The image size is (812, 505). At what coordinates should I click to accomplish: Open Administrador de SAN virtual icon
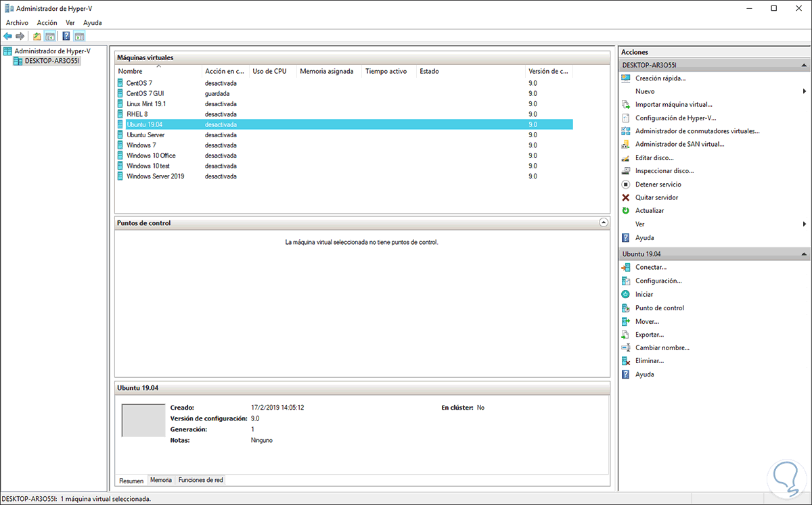[x=626, y=144]
